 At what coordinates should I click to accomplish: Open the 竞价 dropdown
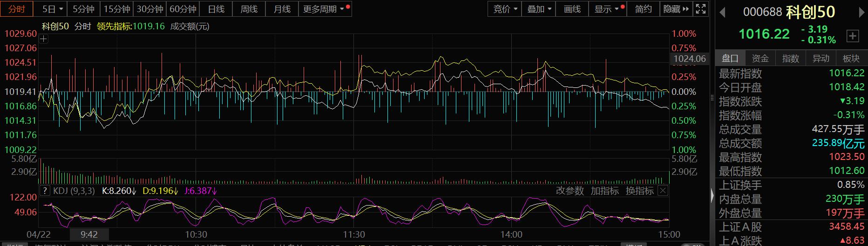(505, 9)
